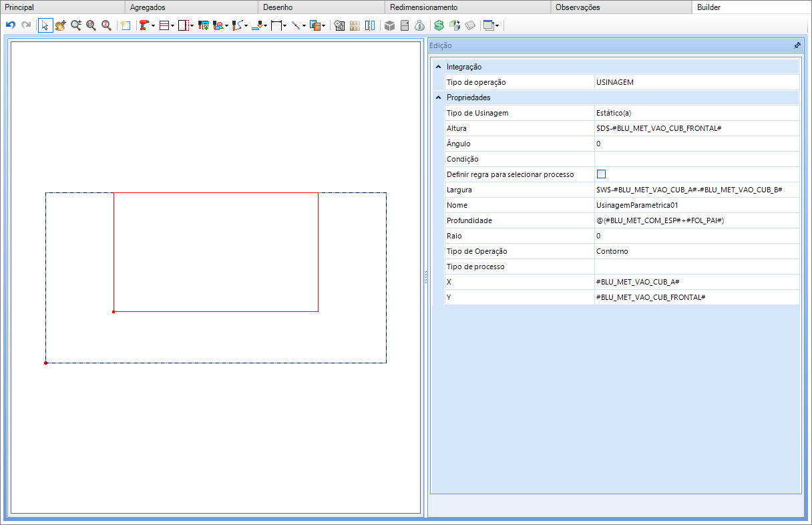Click the blue split panels icon
The height and width of the screenshot is (525, 812).
pyautogui.click(x=370, y=25)
